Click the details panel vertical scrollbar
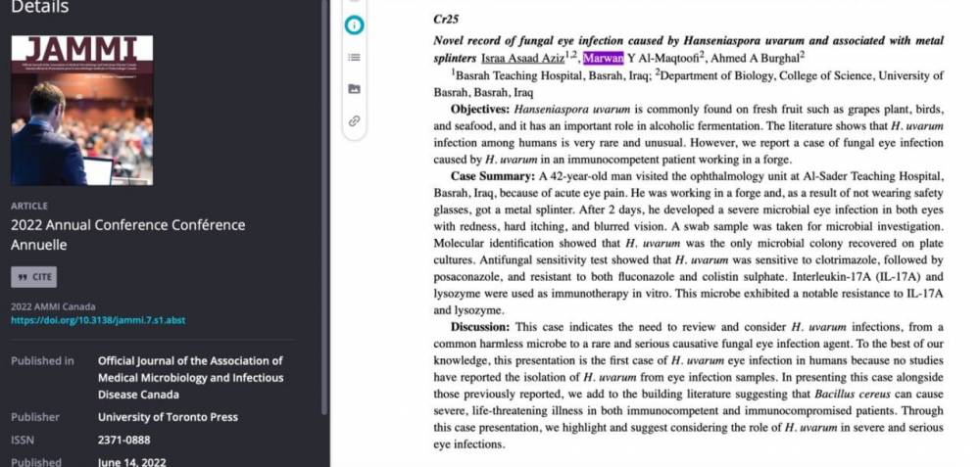 326,196
